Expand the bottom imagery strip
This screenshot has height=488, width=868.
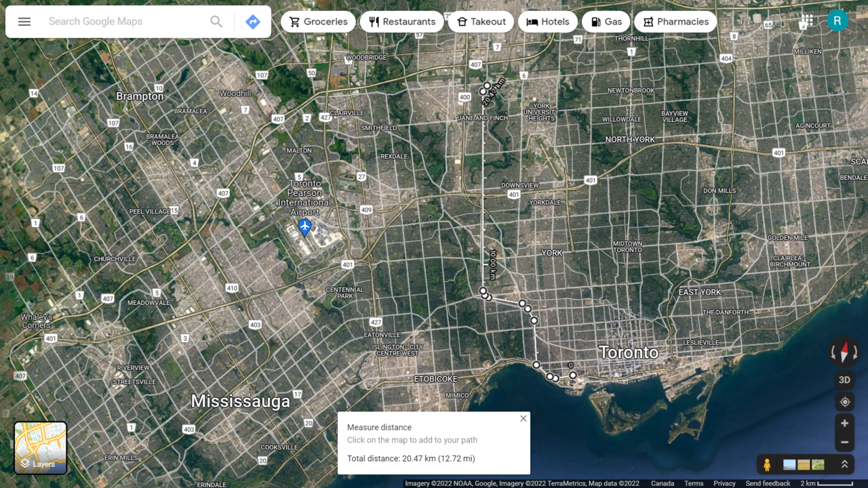tap(844, 465)
